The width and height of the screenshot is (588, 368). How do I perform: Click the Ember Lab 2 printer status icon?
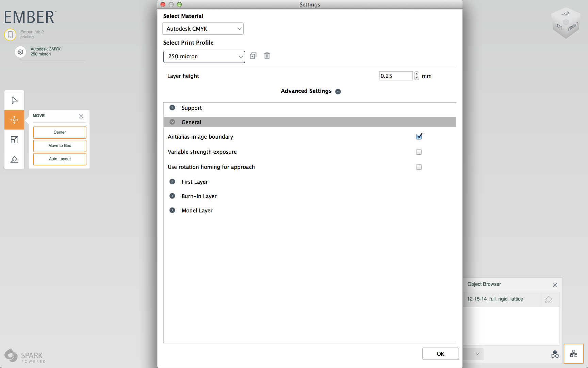click(10, 34)
